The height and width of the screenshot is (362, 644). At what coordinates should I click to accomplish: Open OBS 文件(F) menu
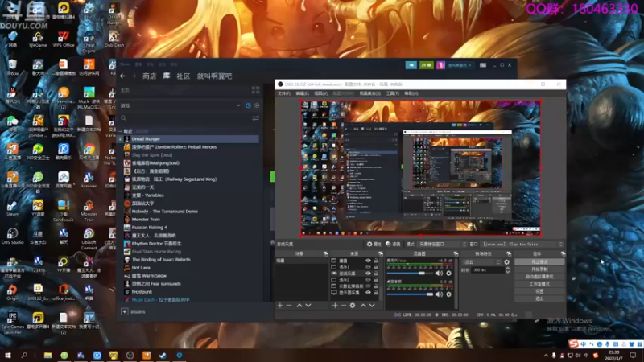[x=284, y=93]
